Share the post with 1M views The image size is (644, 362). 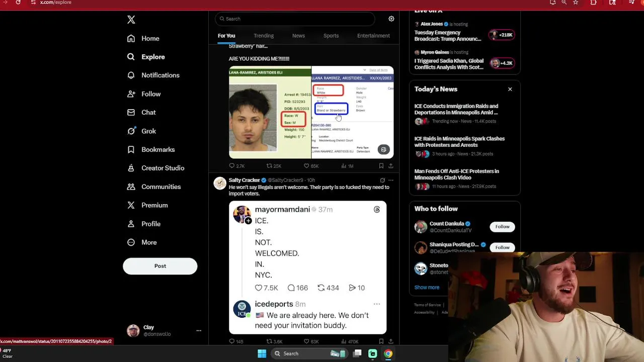pyautogui.click(x=391, y=166)
